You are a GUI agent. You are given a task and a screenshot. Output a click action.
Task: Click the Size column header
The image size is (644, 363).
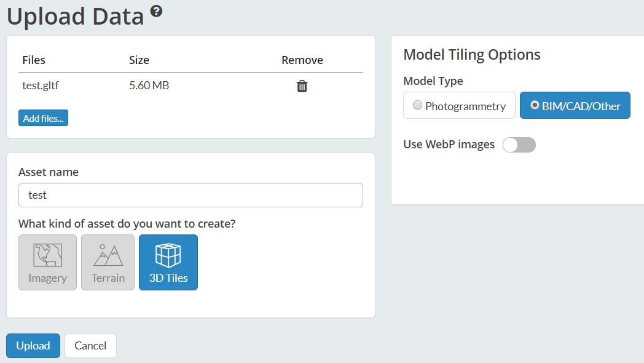pyautogui.click(x=139, y=60)
